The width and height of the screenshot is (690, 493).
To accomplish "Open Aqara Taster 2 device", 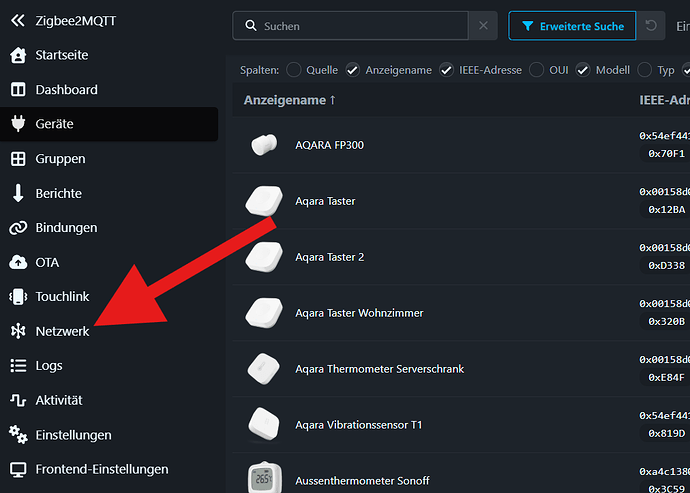I will [330, 257].
